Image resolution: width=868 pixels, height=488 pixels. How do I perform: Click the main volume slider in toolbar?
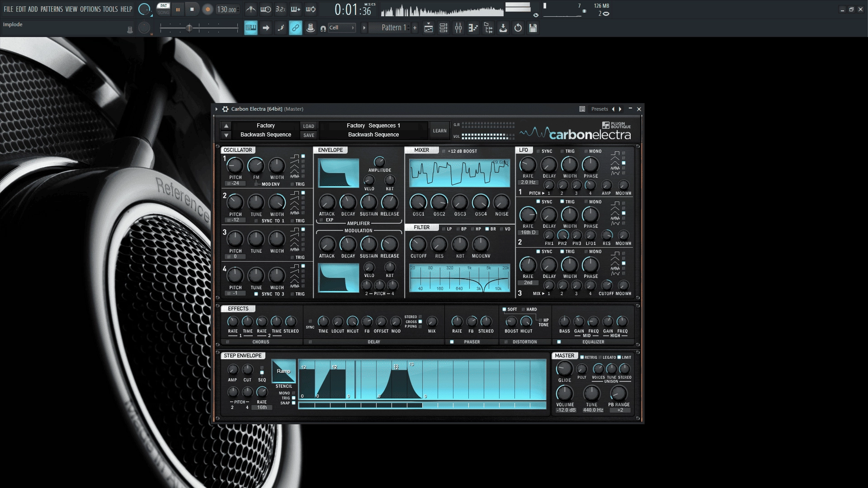point(199,28)
